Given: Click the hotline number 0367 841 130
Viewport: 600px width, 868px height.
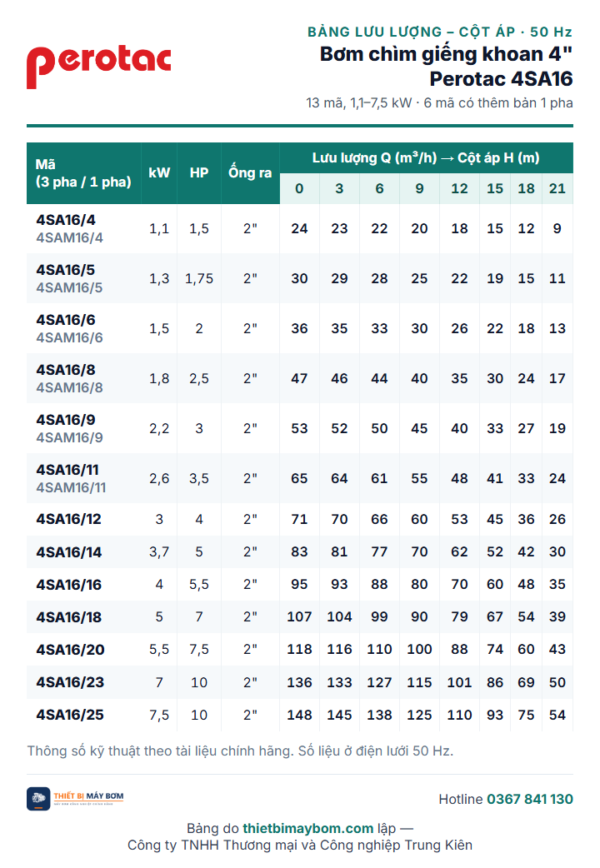Looking at the screenshot, I should click(x=530, y=799).
